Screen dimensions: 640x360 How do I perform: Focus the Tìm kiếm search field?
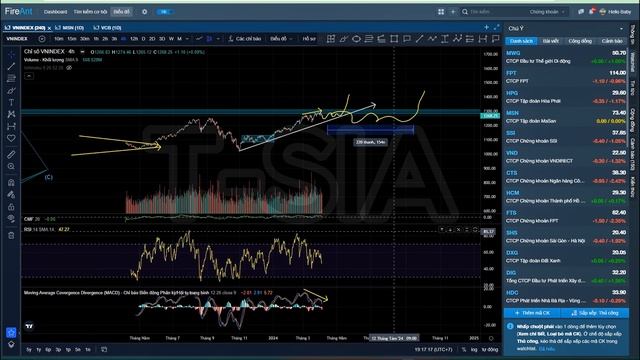(x=496, y=12)
